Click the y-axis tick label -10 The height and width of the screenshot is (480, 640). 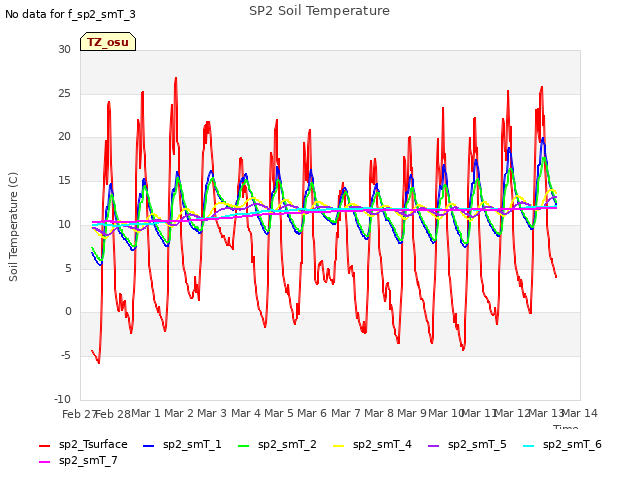click(x=62, y=399)
